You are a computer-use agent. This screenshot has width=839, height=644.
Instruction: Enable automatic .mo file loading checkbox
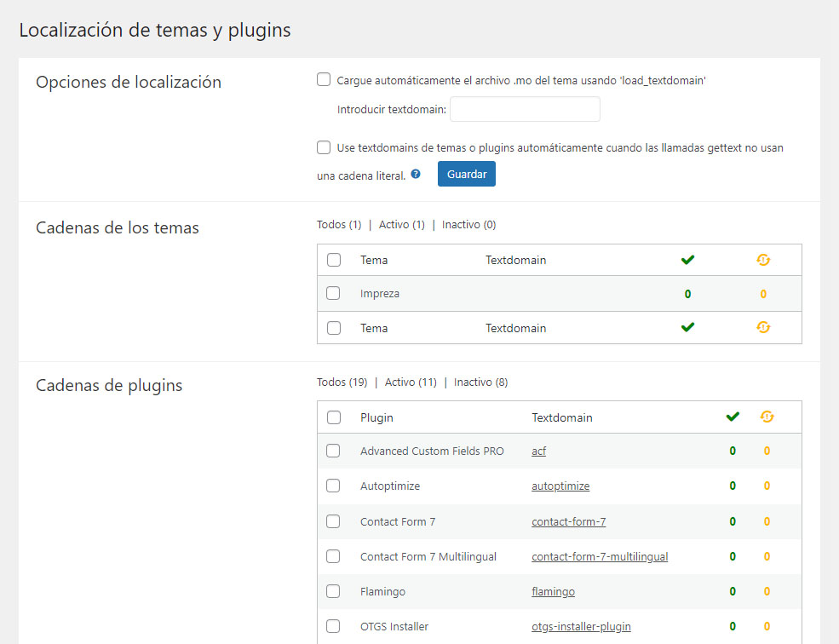(x=324, y=80)
